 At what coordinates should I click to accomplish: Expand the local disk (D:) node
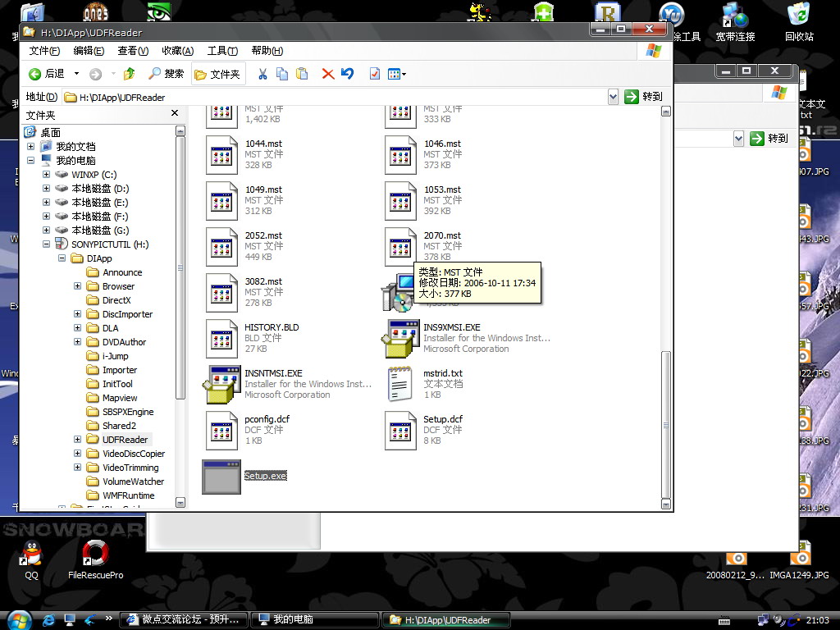point(46,188)
